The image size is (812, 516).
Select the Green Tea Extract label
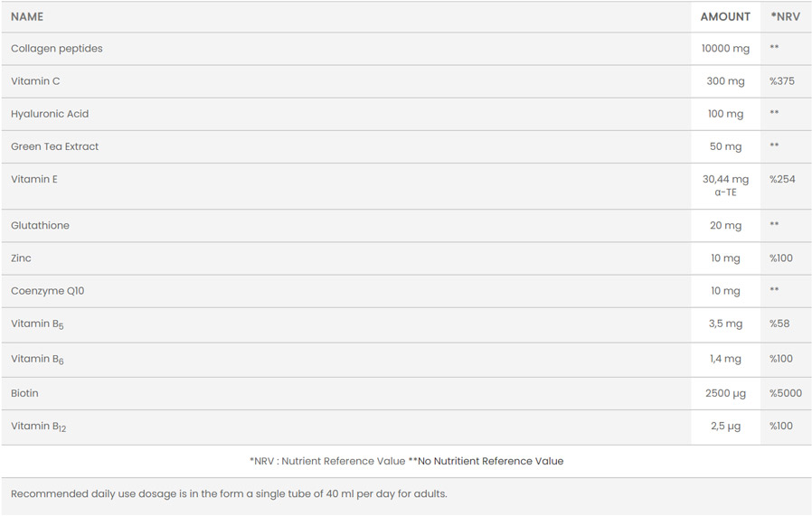coord(54,146)
